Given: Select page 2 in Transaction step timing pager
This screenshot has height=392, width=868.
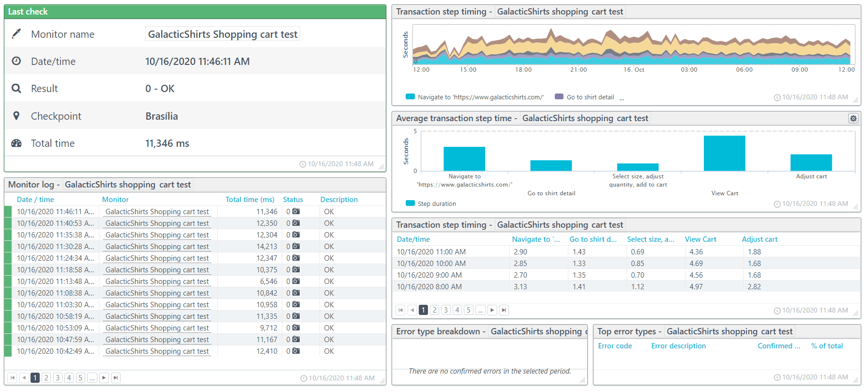Looking at the screenshot, I should click(435, 310).
